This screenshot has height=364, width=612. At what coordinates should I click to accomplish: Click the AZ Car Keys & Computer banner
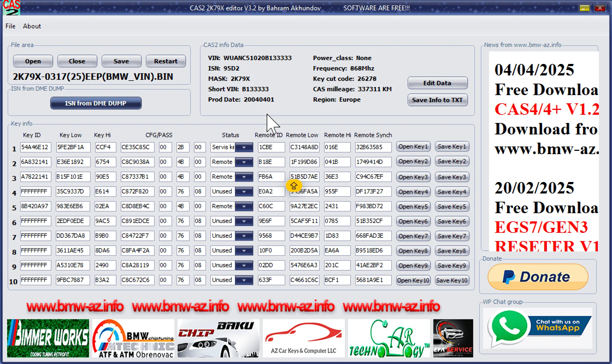pyautogui.click(x=304, y=338)
